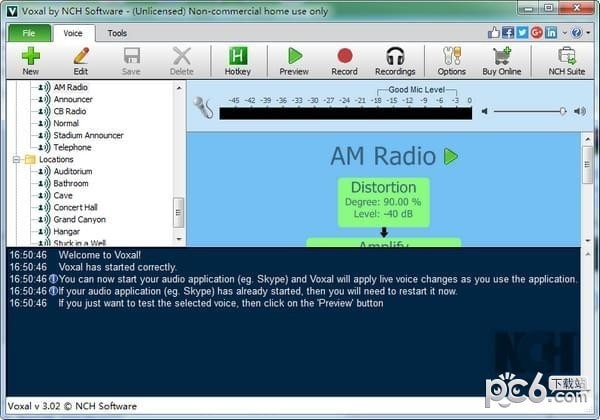Select the Announcer voice

(x=73, y=99)
